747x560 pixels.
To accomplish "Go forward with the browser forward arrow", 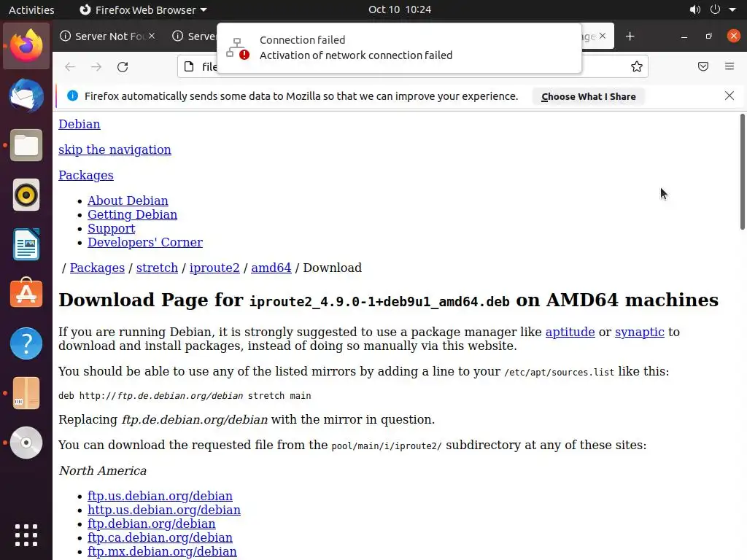I will click(x=96, y=66).
